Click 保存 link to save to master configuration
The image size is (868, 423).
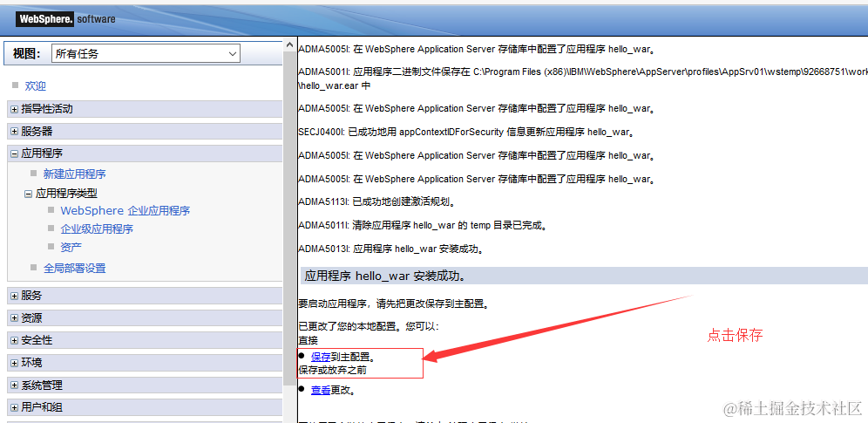coord(321,358)
